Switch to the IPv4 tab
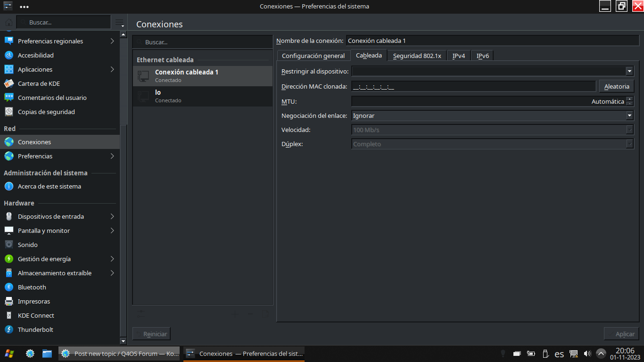The width and height of the screenshot is (644, 362). 458,56
